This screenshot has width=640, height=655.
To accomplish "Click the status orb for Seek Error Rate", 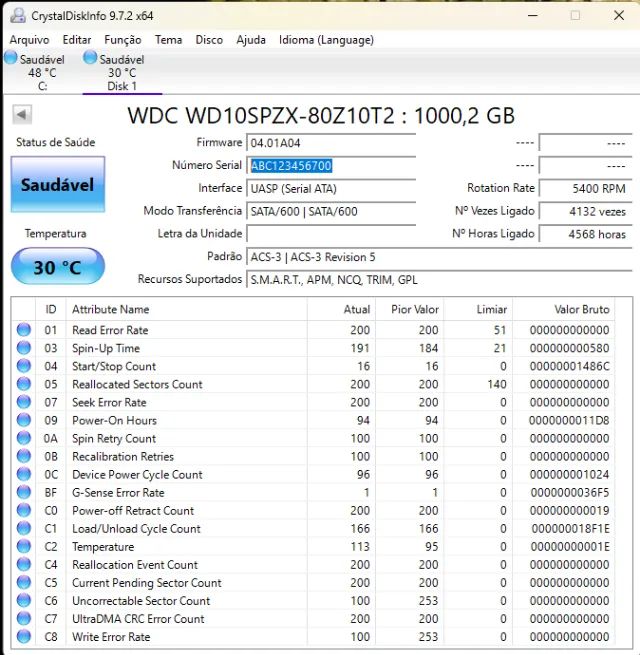I will tap(24, 402).
